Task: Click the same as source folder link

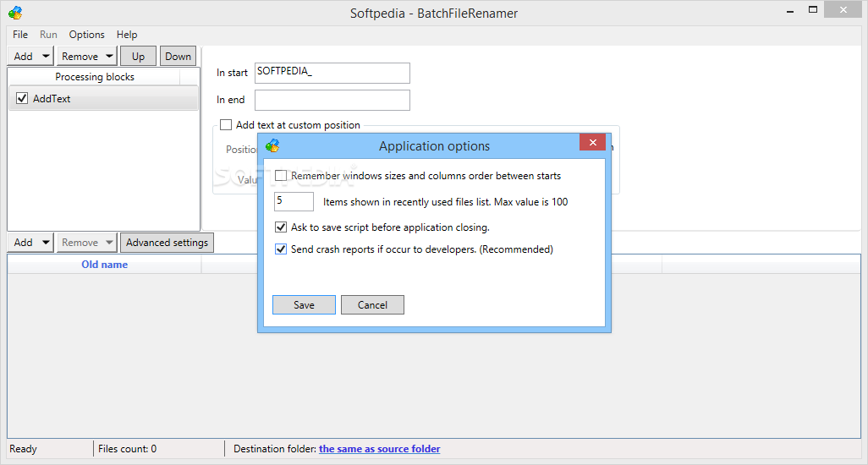Action: [380, 448]
